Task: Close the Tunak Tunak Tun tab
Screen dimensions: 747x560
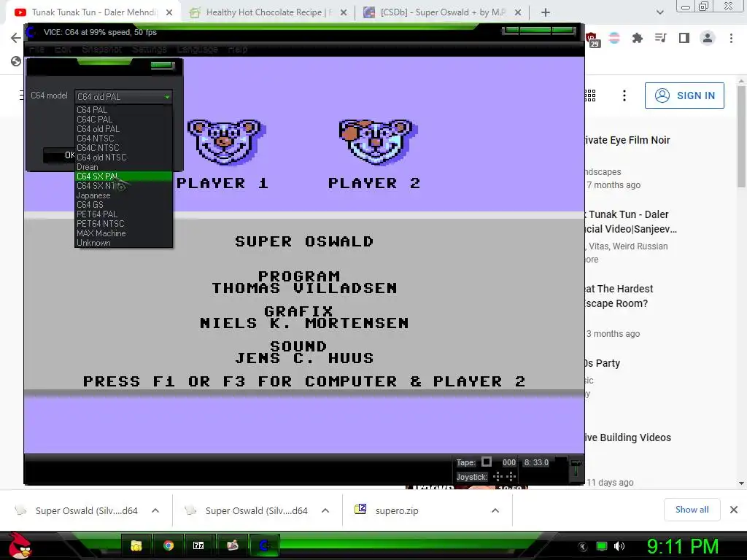Action: 169,12
